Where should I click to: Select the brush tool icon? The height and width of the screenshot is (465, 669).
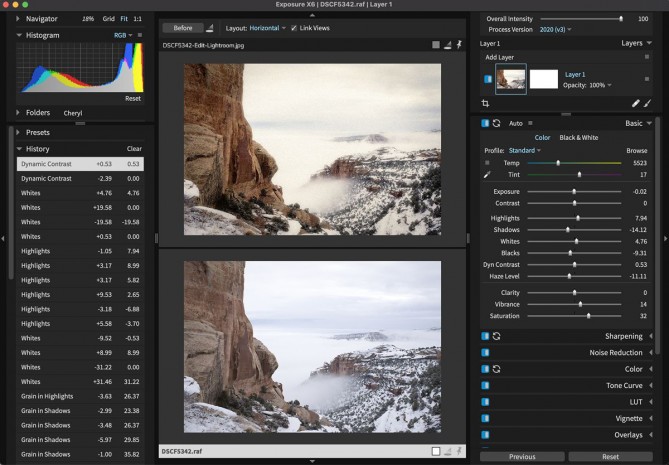[x=647, y=103]
